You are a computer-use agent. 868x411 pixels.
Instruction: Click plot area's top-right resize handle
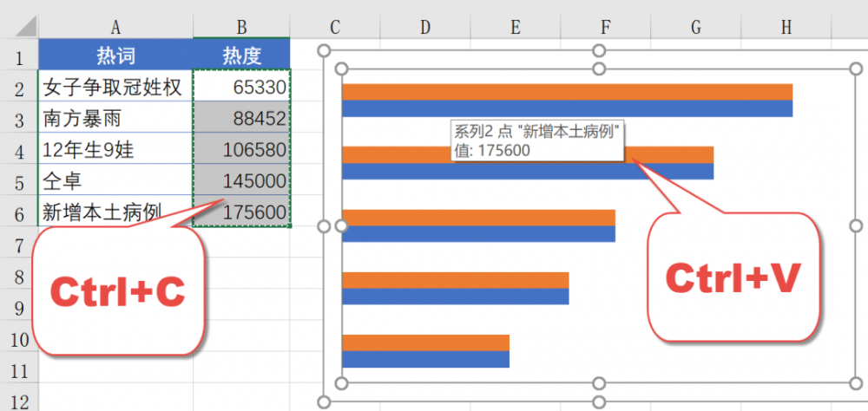[856, 68]
